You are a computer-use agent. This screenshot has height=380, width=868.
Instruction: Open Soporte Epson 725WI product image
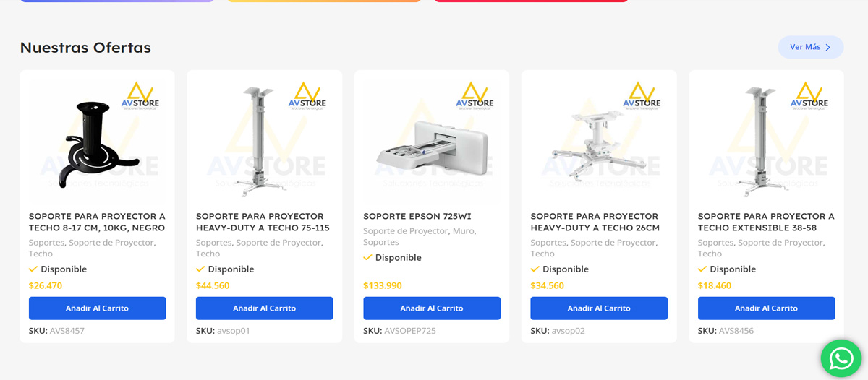pos(432,137)
